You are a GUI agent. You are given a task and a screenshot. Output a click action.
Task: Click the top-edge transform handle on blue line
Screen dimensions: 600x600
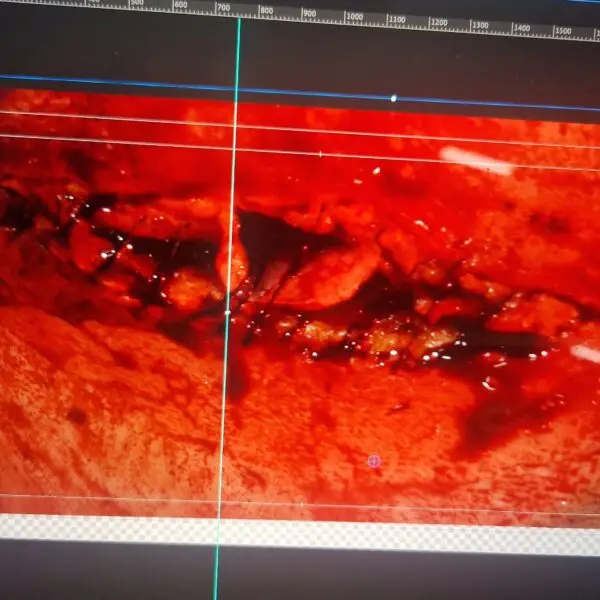[x=393, y=98]
